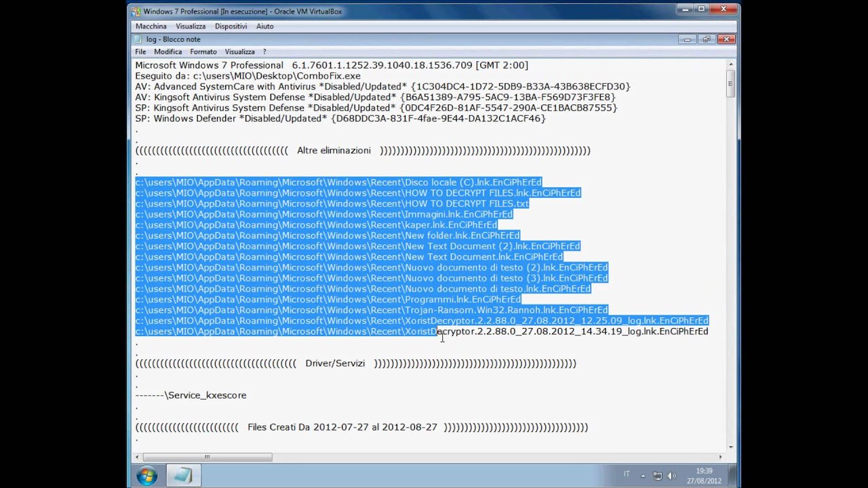Click 'Nuovo documento di testo (2)' line

point(372,268)
